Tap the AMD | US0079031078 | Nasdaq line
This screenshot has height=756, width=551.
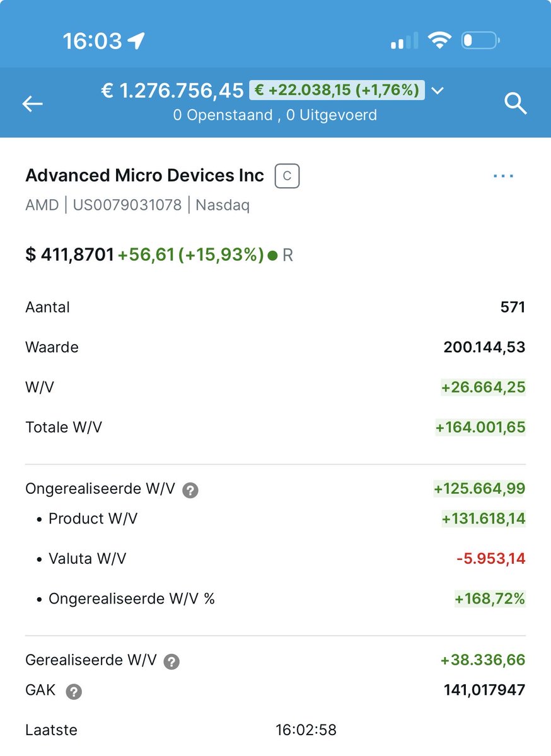tap(137, 205)
